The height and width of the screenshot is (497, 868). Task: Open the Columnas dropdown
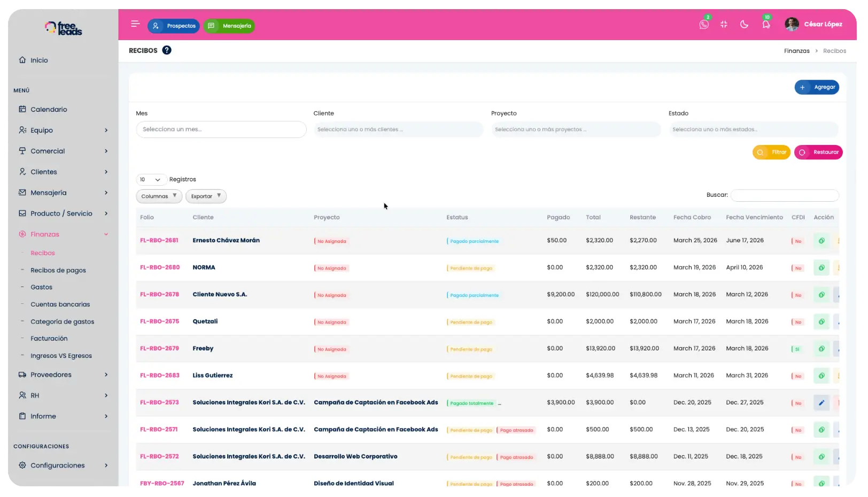tap(159, 196)
